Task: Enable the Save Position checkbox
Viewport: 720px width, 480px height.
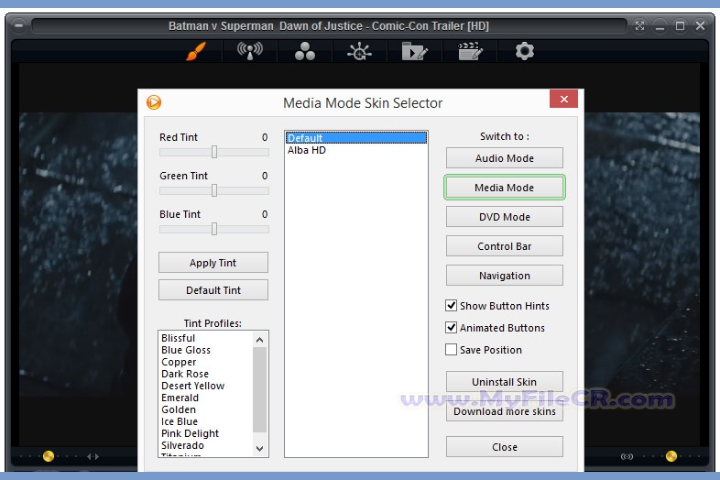Action: (451, 350)
